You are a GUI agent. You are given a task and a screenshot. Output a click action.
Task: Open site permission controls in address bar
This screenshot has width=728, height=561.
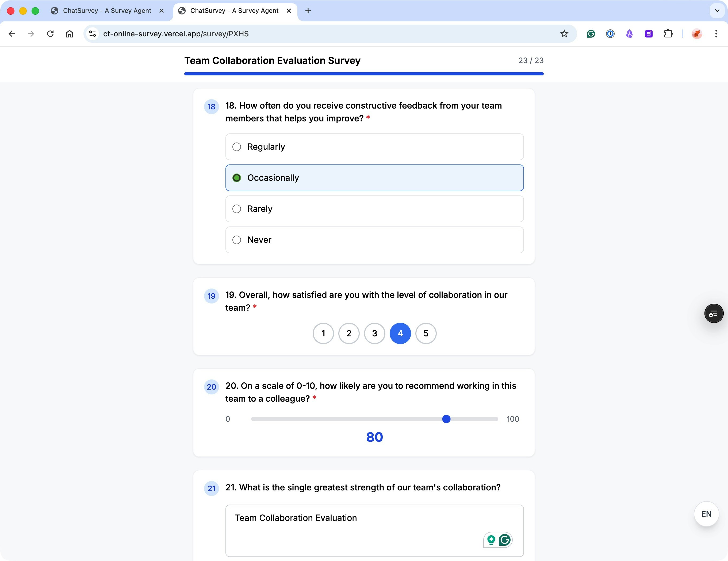point(92,33)
